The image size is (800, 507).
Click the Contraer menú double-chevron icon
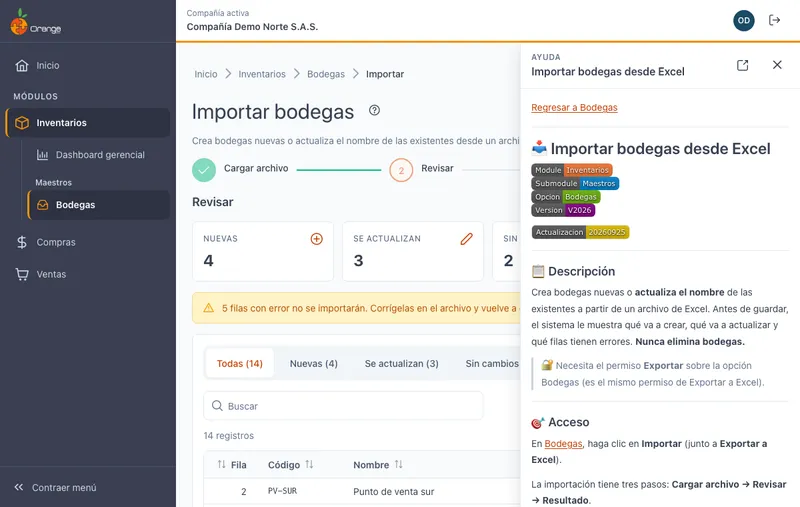(19, 487)
